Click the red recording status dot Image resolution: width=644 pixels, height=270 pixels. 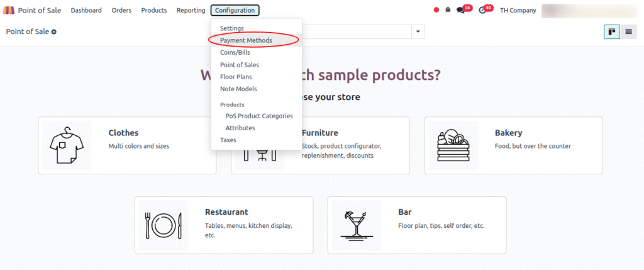pos(436,10)
